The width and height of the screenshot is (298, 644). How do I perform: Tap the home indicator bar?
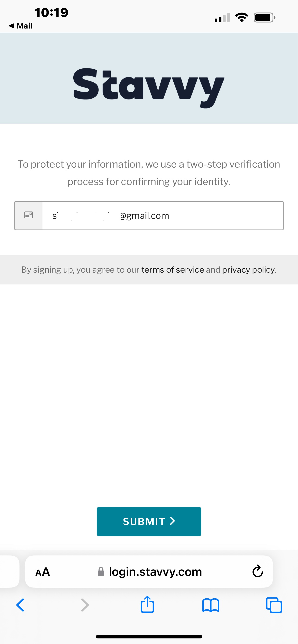(149, 637)
